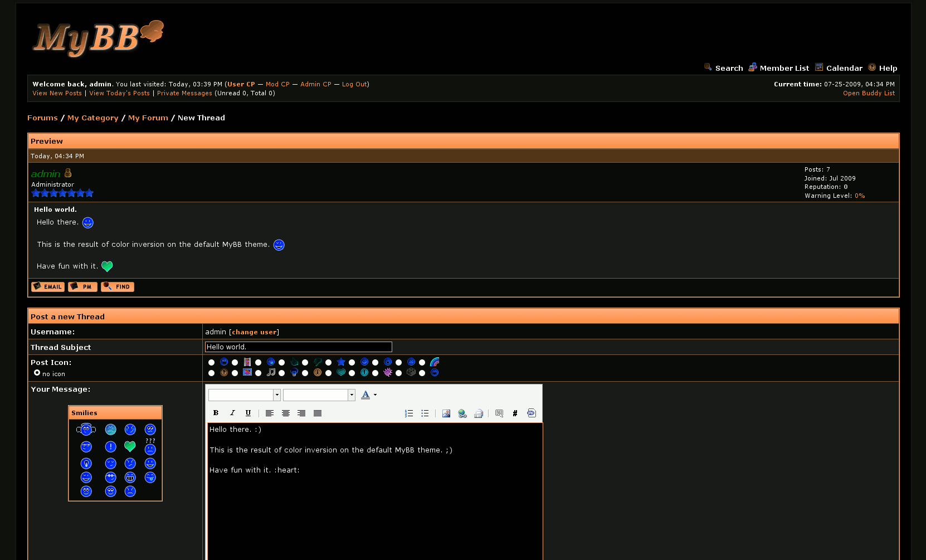Select the 'no icon' radio button
Screen dimensions: 926x560
tap(37, 373)
